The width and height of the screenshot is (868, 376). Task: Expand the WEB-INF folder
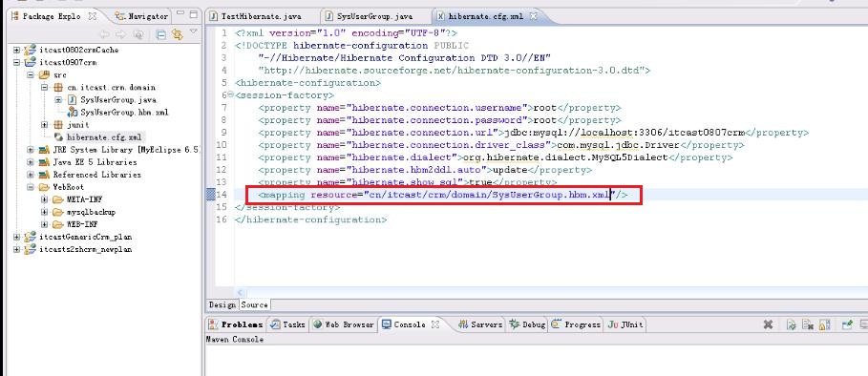pyautogui.click(x=44, y=224)
